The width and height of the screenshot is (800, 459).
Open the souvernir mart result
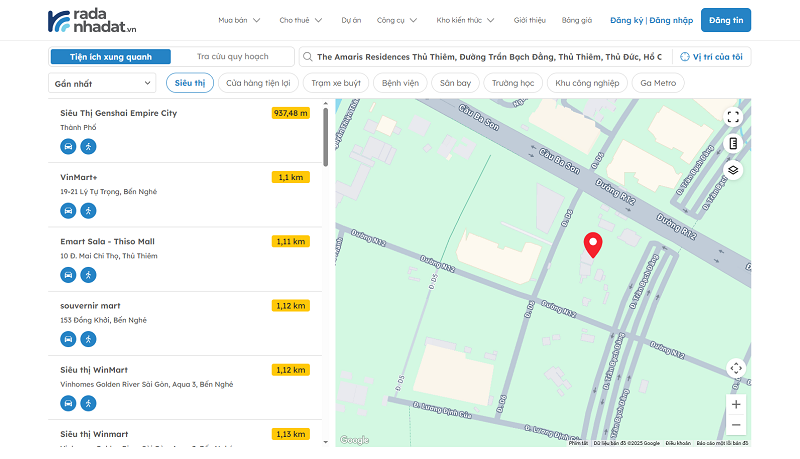coord(90,306)
